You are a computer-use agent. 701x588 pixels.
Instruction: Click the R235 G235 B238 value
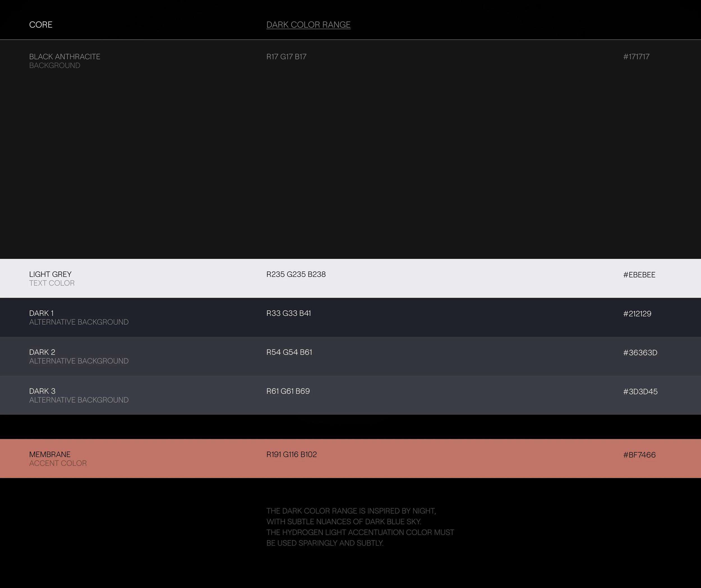click(296, 274)
